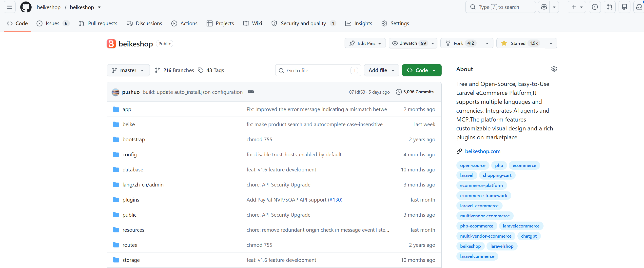Viewport: 644px width, 268px height.
Task: Switch to the Pull requests tab
Action: [x=98, y=23]
